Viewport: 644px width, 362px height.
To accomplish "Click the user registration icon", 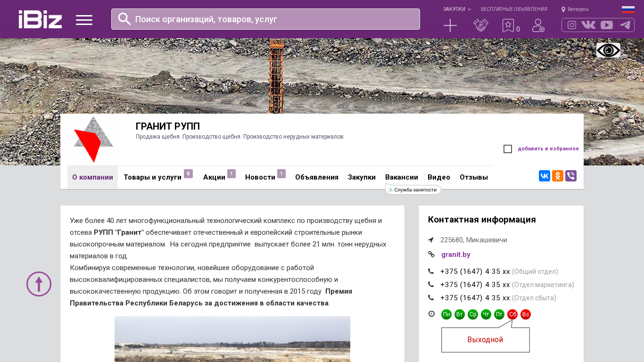I will [538, 25].
